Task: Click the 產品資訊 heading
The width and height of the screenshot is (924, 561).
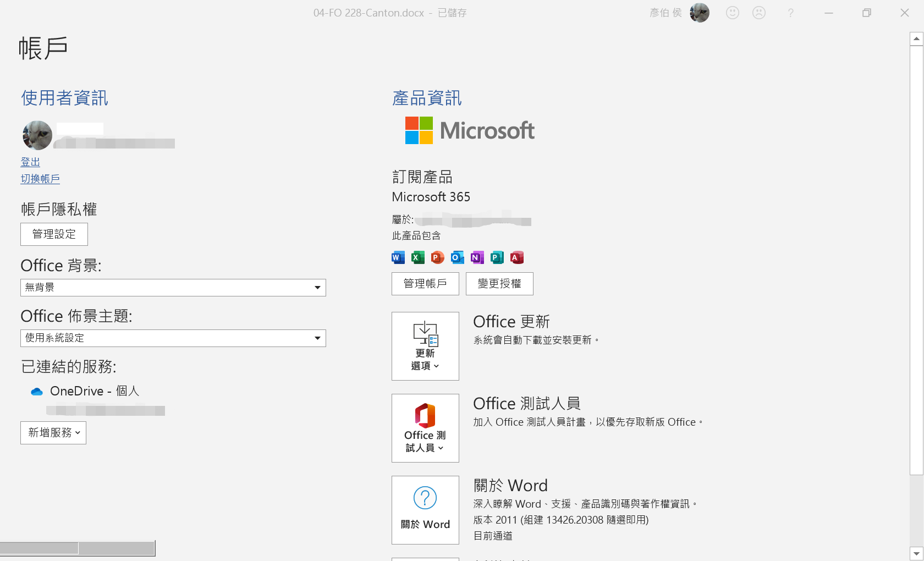Action: (x=427, y=98)
